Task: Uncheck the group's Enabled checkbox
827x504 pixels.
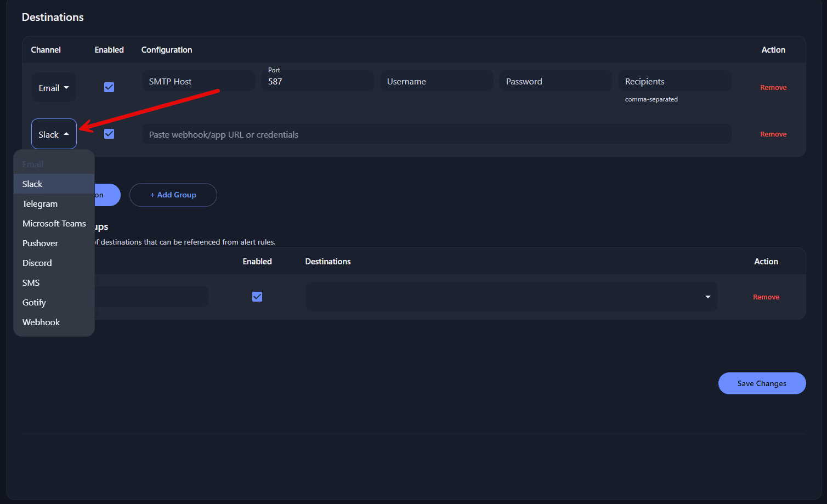Action: point(257,296)
